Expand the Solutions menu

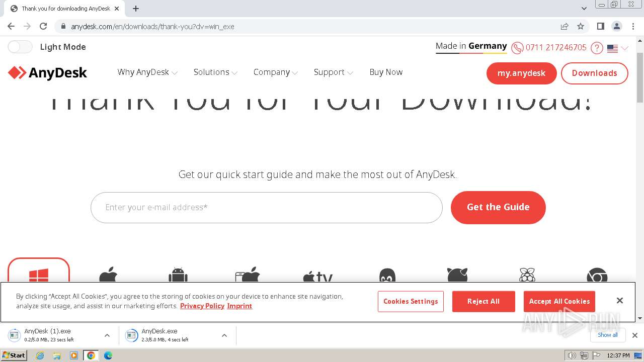(x=215, y=72)
